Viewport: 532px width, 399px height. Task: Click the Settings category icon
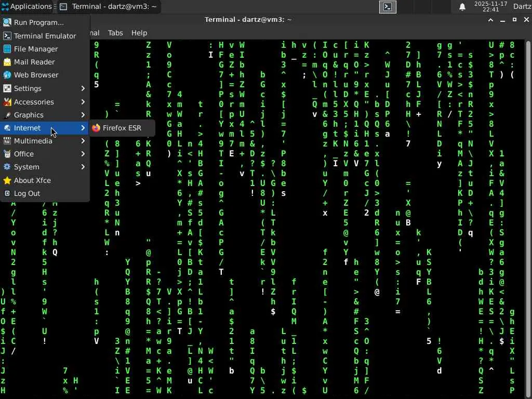tap(7, 88)
